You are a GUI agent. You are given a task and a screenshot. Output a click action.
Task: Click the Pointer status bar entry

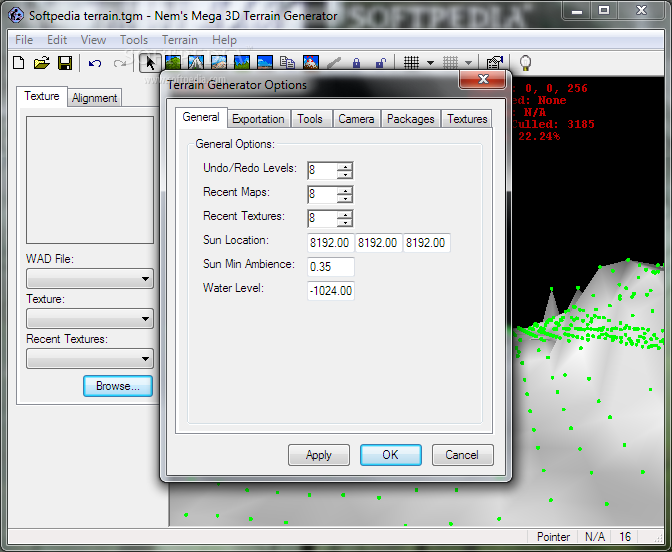(553, 537)
